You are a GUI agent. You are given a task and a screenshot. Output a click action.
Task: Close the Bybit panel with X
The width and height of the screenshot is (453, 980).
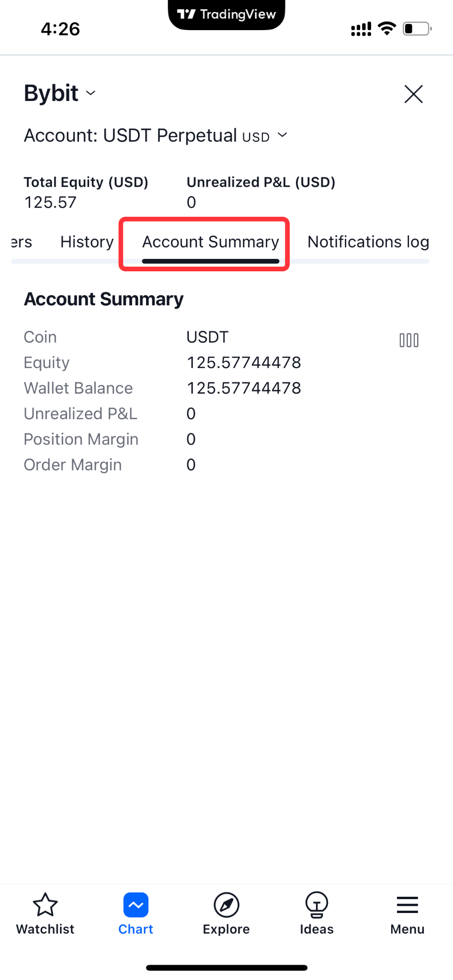click(414, 94)
